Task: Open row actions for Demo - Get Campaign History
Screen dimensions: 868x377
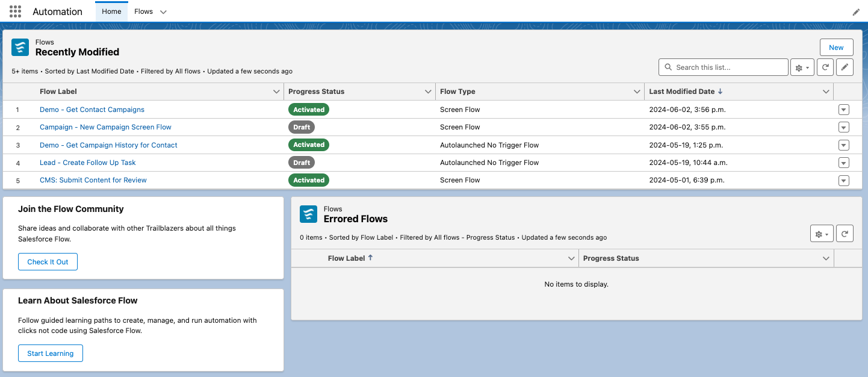Action: tap(843, 145)
